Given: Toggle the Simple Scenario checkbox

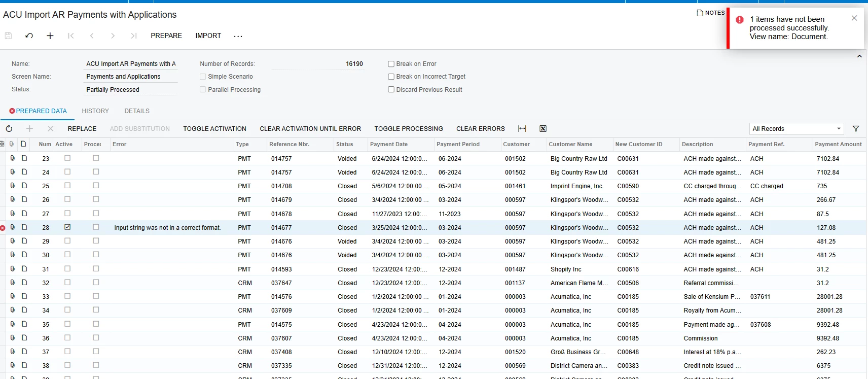Looking at the screenshot, I should [203, 77].
